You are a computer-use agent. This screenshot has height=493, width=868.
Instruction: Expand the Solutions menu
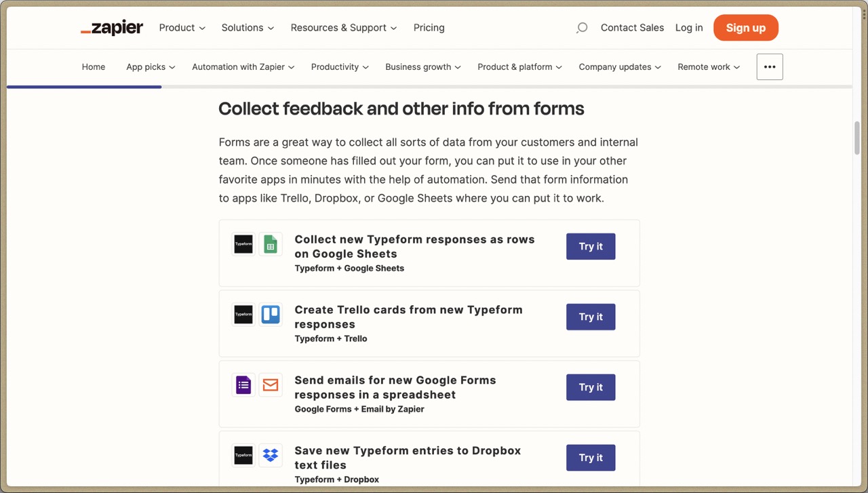click(x=248, y=28)
